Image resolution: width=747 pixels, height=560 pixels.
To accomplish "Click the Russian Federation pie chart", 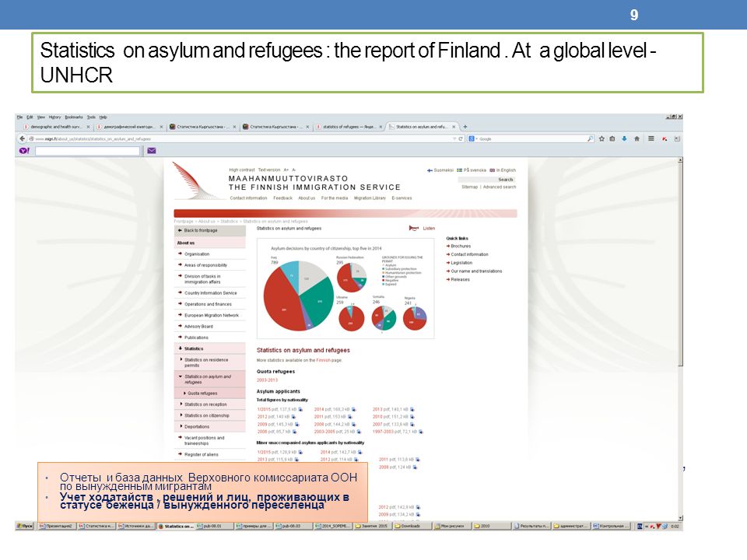I will (352, 278).
